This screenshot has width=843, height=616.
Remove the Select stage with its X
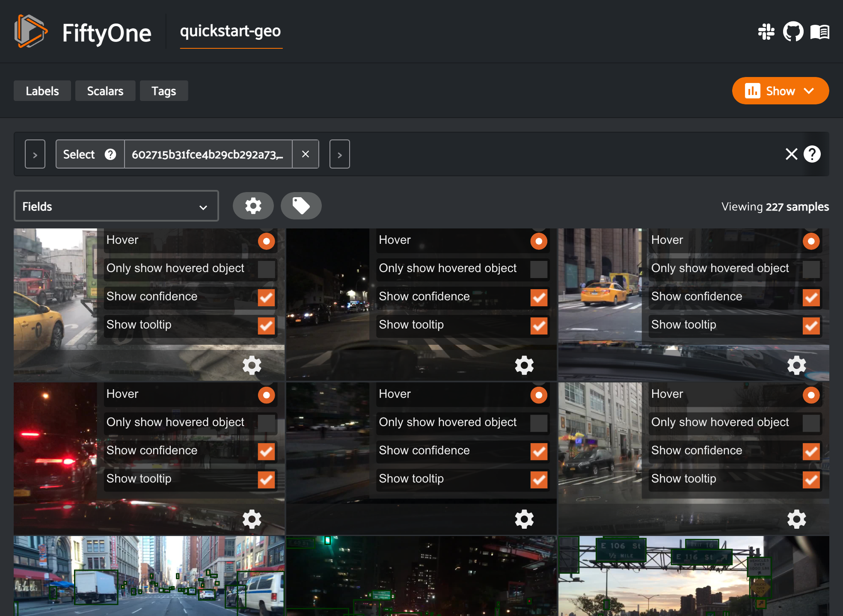coord(305,154)
